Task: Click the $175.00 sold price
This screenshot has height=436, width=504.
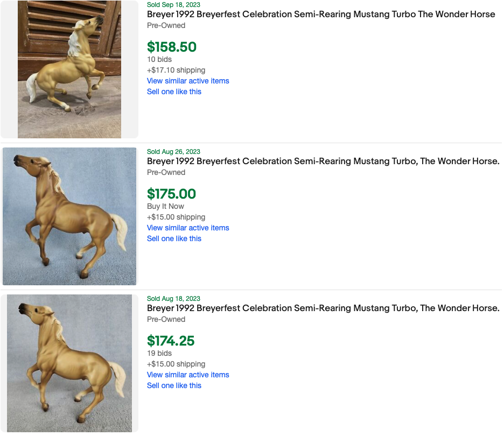Action: 171,194
